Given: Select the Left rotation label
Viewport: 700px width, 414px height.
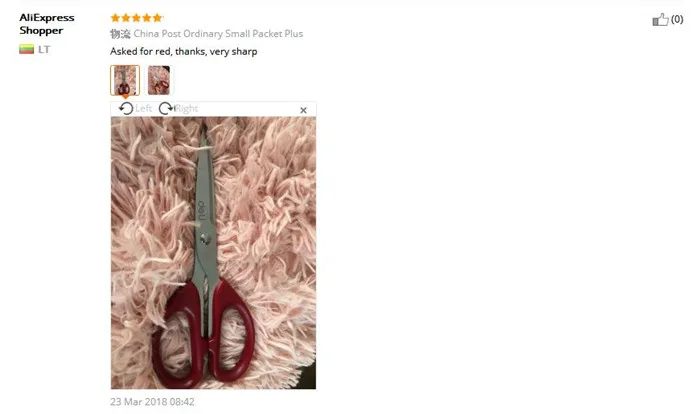Looking at the screenshot, I should [143, 109].
